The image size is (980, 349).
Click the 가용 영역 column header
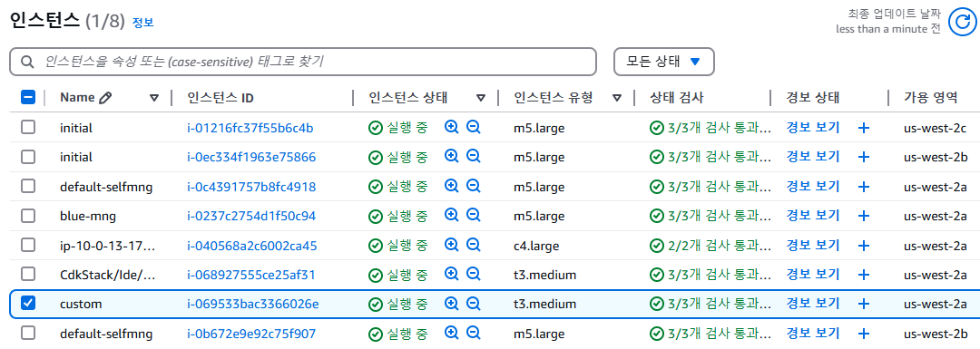[930, 97]
